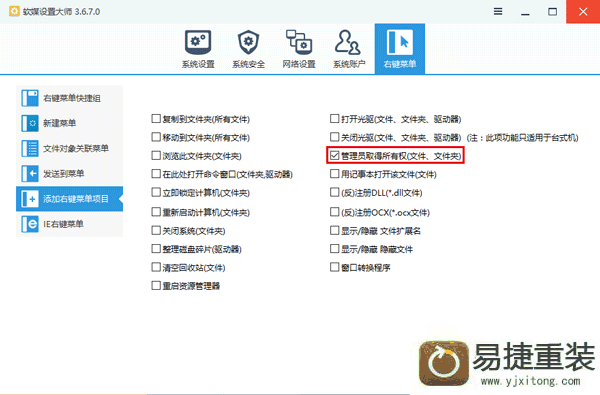Enable 重新启动计算机(文件夹) checkbox

tap(156, 212)
